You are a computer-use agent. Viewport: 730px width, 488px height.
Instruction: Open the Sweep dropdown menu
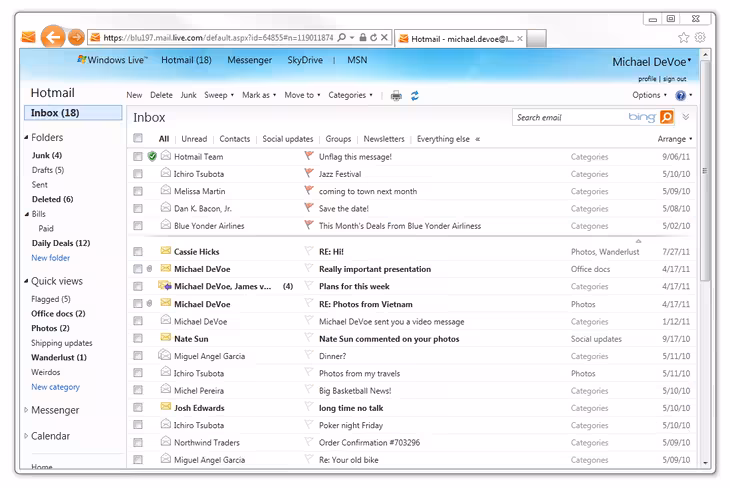coord(219,95)
